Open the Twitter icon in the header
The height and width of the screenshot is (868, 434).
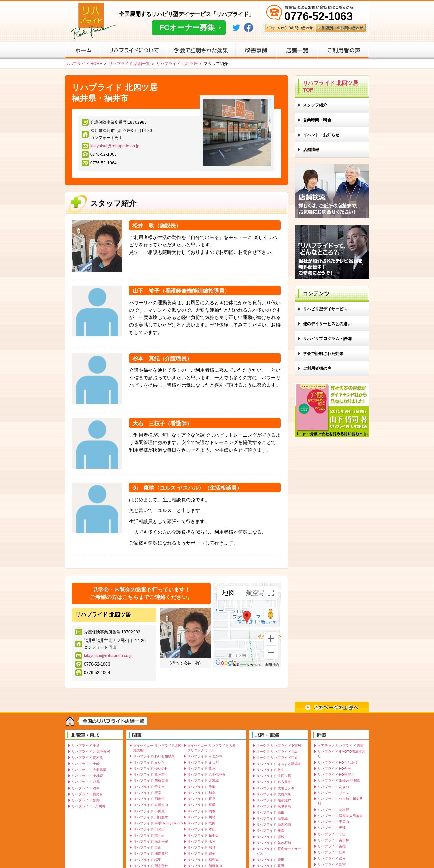point(236,28)
